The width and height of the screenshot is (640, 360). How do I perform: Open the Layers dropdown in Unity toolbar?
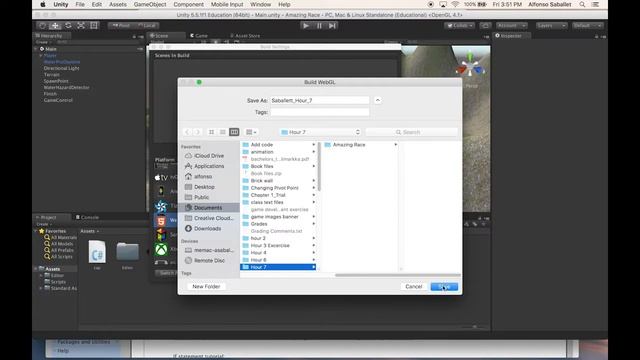tap(551, 26)
